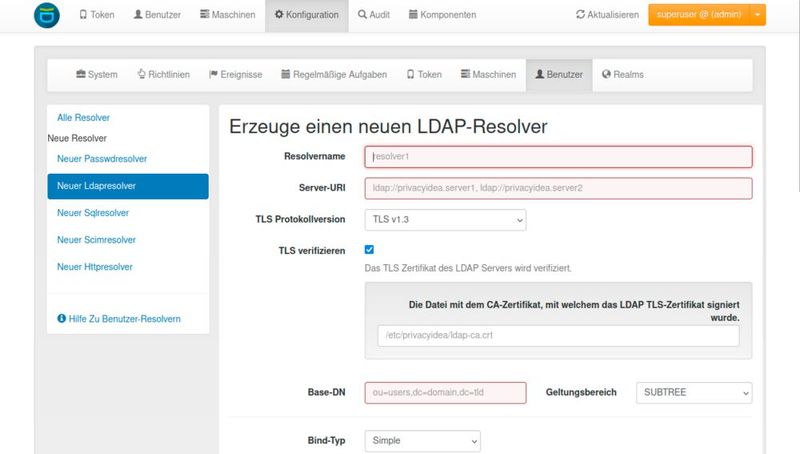The height and width of the screenshot is (454, 800).
Task: Switch to Regelmäßige Aufgaben sub-tab
Action: (334, 74)
